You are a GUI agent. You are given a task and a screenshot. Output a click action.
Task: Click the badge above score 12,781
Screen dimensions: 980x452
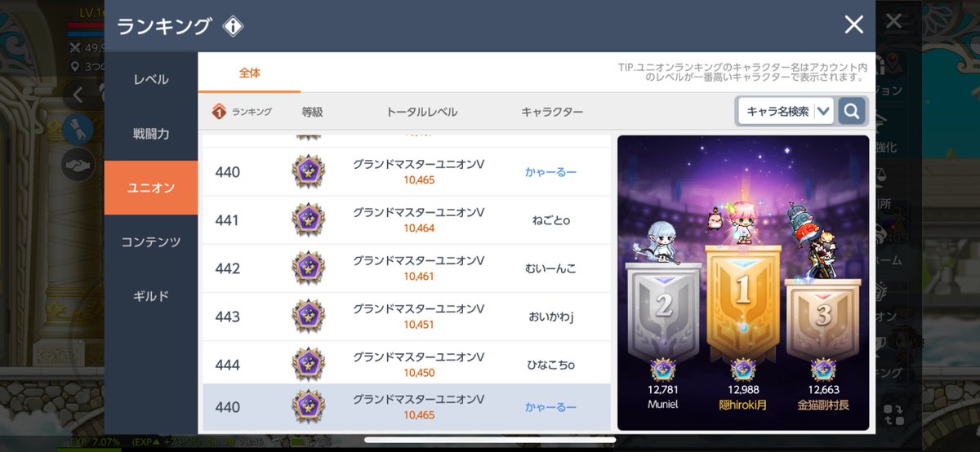click(662, 369)
